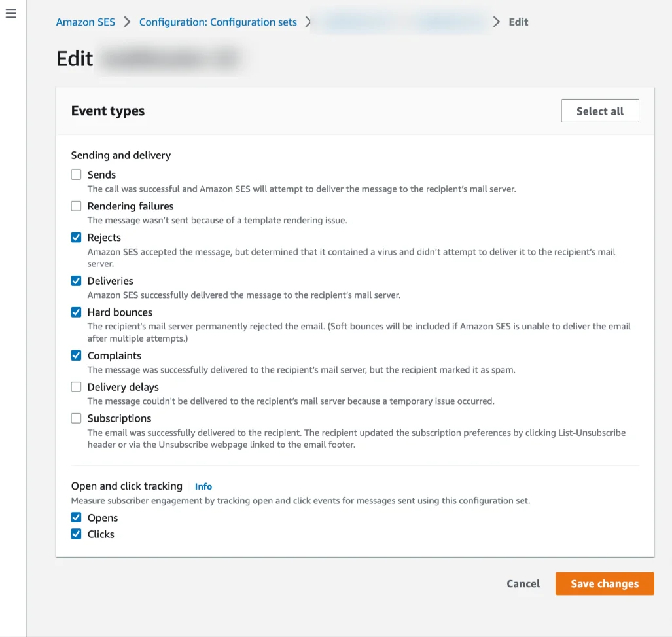
Task: Click the Delivery delays label
Action: [x=123, y=387]
